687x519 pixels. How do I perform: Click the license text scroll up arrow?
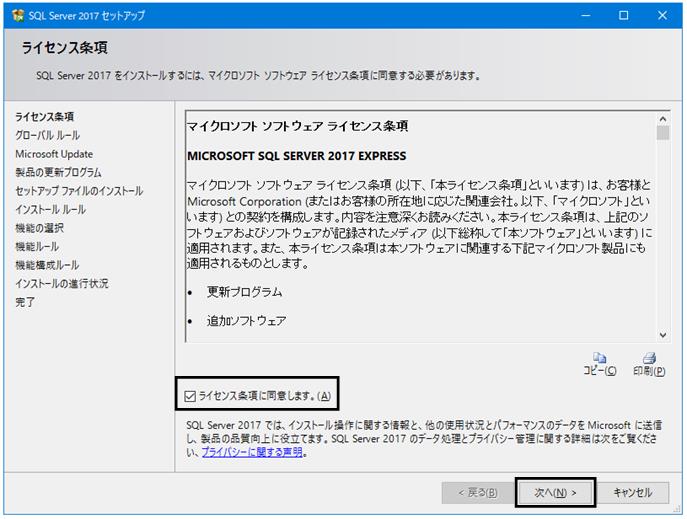pos(663,119)
